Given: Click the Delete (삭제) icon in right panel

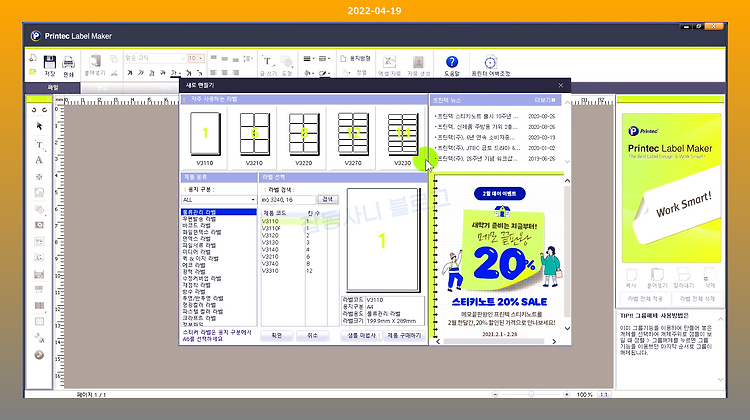Looking at the screenshot, I should coord(710,277).
